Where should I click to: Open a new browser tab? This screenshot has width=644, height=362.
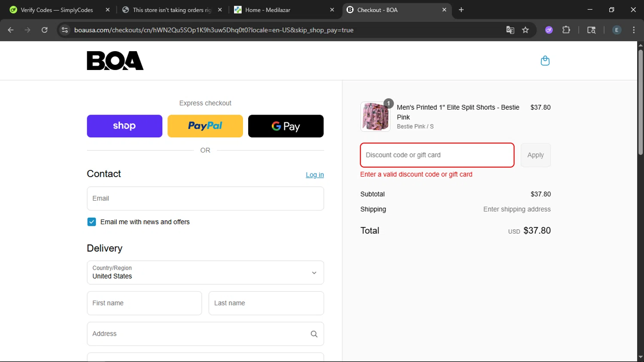point(461,10)
